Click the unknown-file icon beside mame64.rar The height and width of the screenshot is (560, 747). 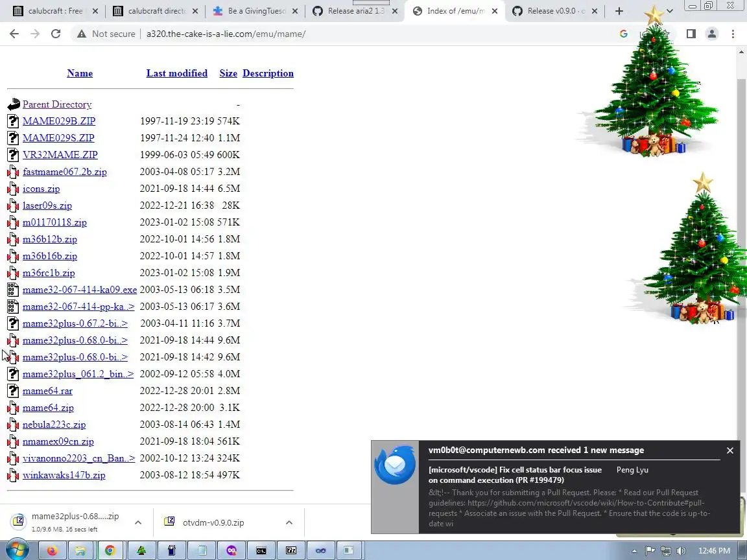pos(14,391)
